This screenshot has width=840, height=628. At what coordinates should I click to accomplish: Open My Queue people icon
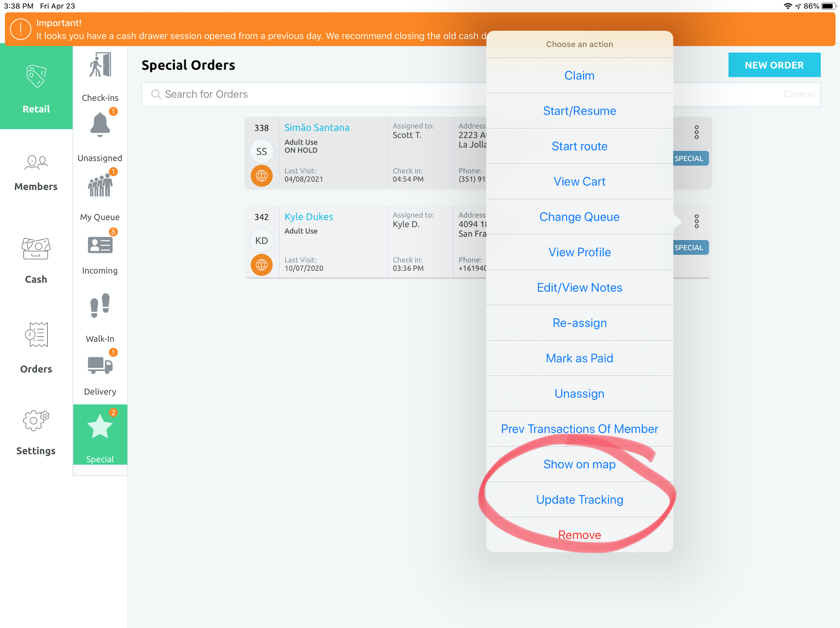[100, 186]
